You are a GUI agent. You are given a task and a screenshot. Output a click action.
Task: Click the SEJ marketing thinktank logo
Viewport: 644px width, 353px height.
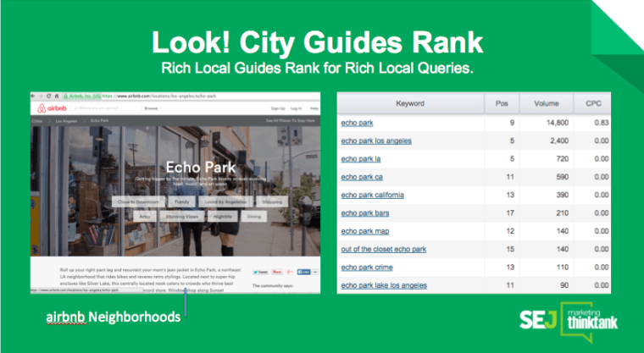pyautogui.click(x=569, y=322)
